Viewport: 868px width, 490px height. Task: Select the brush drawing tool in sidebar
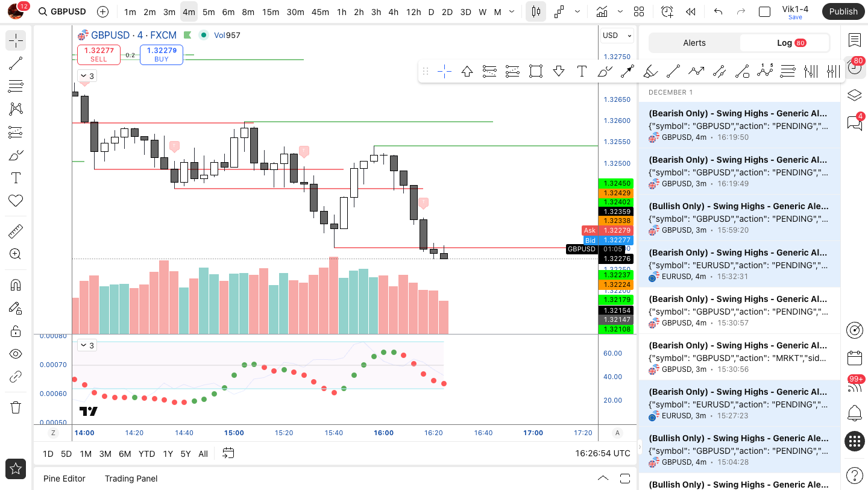pos(16,155)
